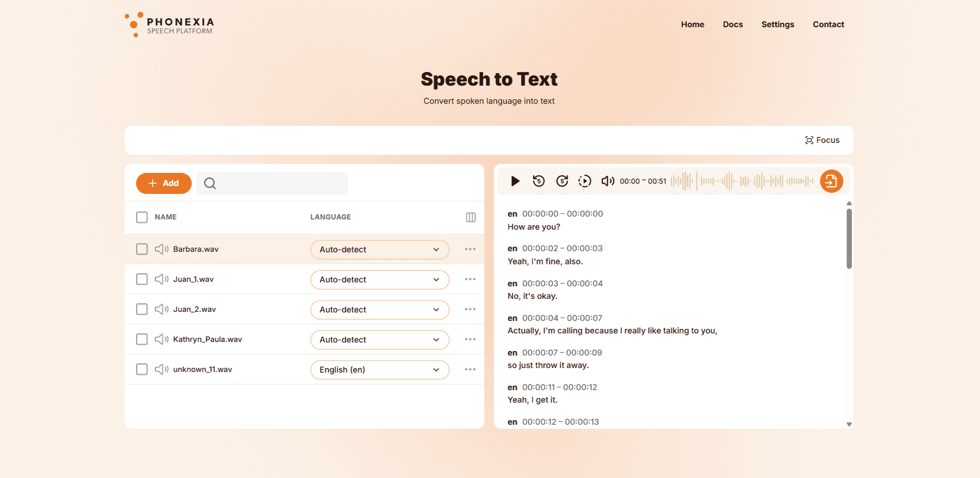Export the transcript with orange button
Screen dimensions: 980x478
point(831,181)
